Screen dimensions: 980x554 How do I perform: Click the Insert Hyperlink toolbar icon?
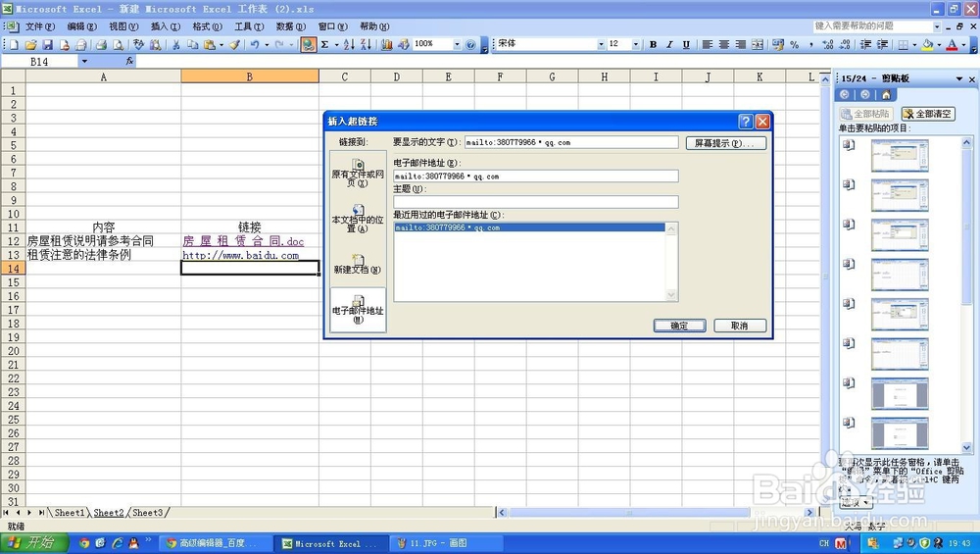pyautogui.click(x=308, y=44)
